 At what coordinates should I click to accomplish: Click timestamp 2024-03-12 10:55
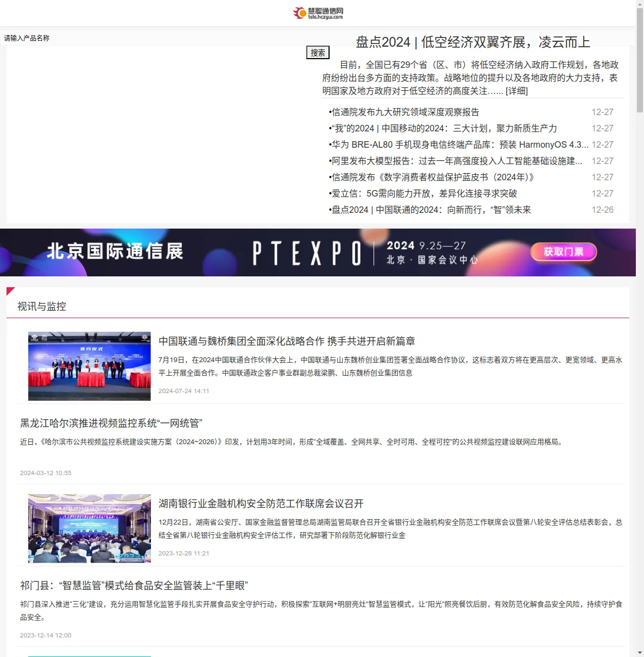(x=46, y=473)
